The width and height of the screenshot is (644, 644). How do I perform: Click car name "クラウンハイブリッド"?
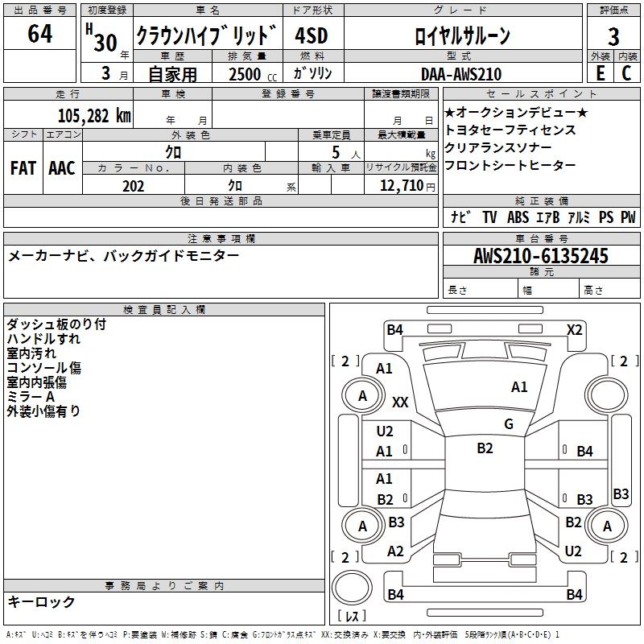[206, 35]
